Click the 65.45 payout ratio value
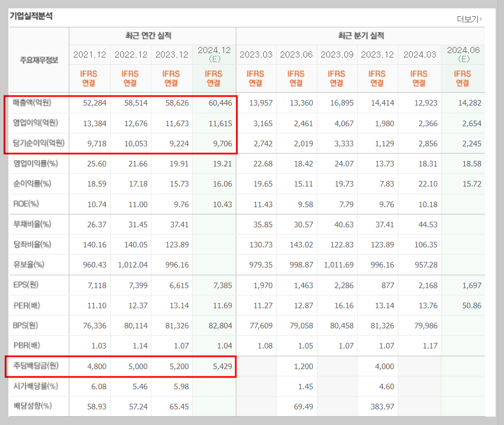Image resolution: width=504 pixels, height=425 pixels. [x=179, y=407]
